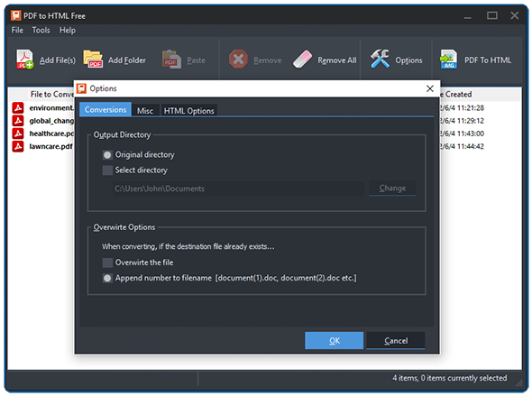Close the Options dialog
This screenshot has width=532, height=396.
point(430,88)
